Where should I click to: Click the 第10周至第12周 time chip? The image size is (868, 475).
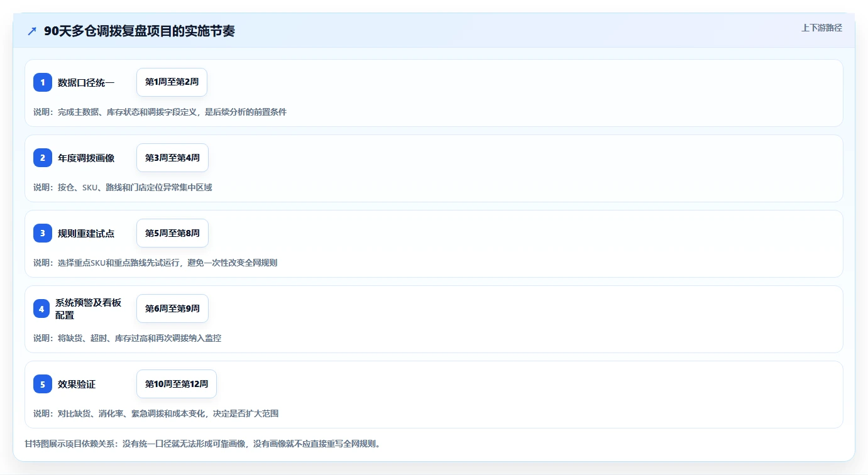point(177,384)
